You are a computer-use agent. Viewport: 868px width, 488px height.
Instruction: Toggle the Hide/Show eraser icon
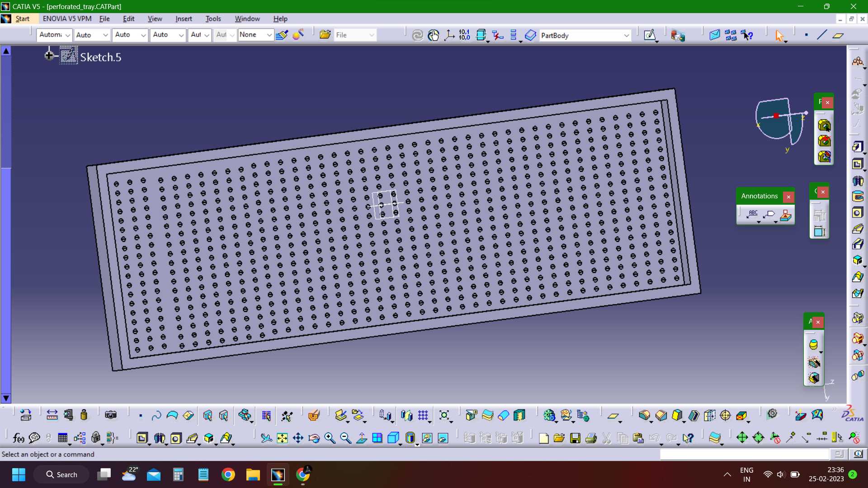[x=426, y=438]
